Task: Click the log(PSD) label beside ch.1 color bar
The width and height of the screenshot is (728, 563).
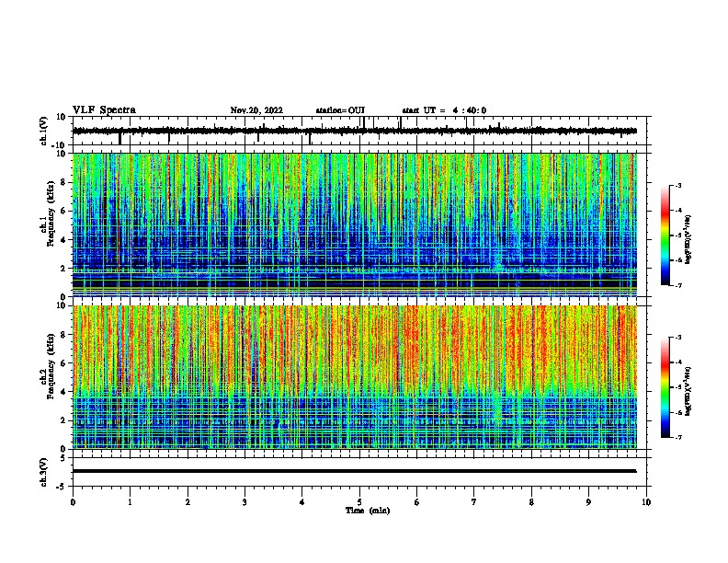Action: coord(688,240)
